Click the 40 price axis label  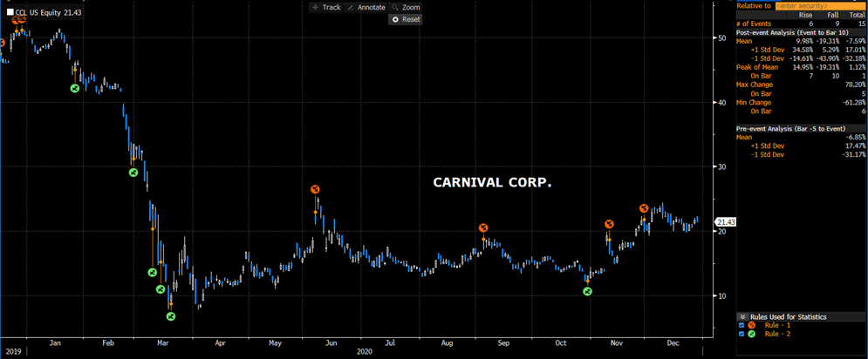pos(721,102)
